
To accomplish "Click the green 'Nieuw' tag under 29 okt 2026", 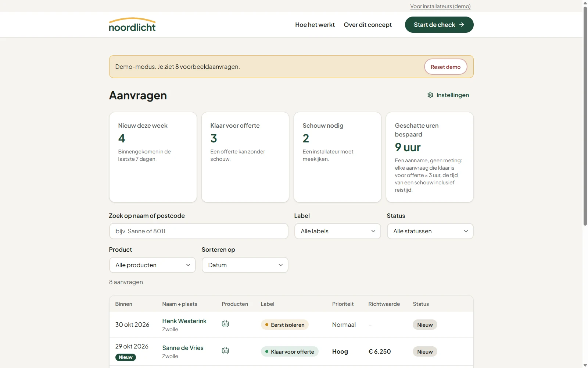I will [x=125, y=357].
